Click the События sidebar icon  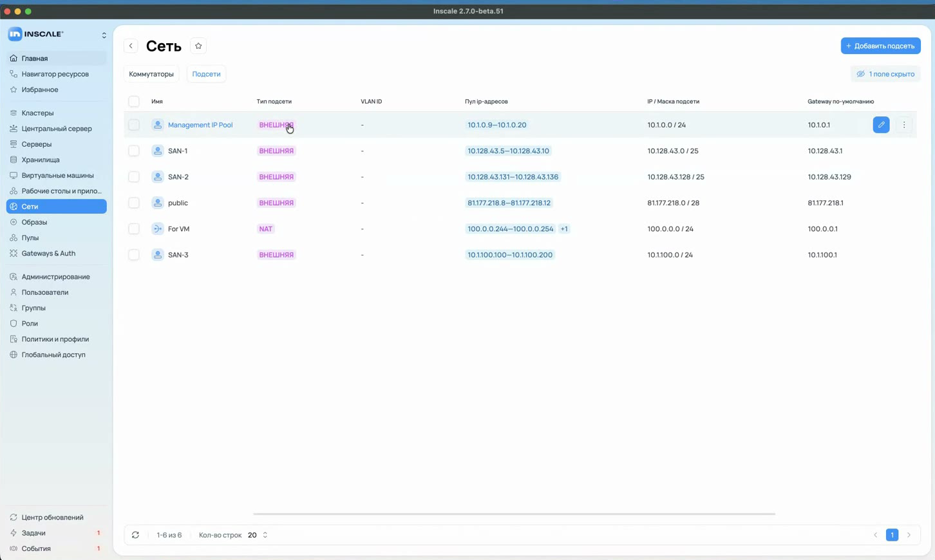point(14,548)
